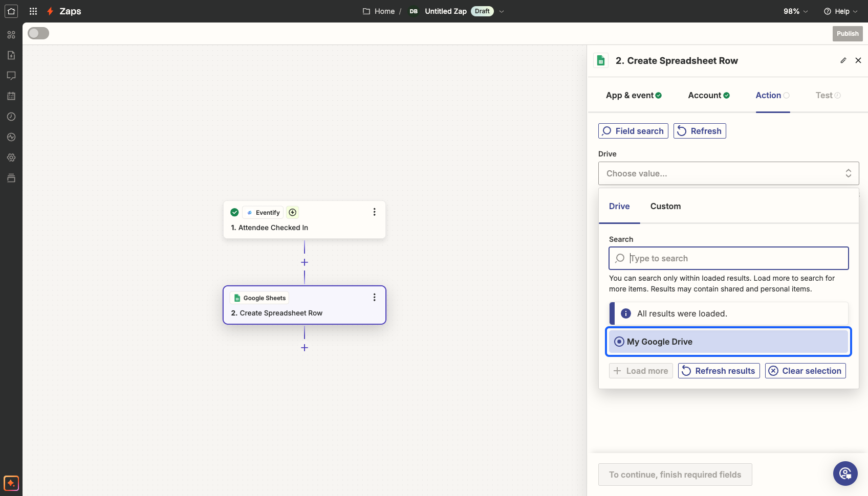Click the Refresh button
The height and width of the screenshot is (496, 868).
click(x=700, y=131)
